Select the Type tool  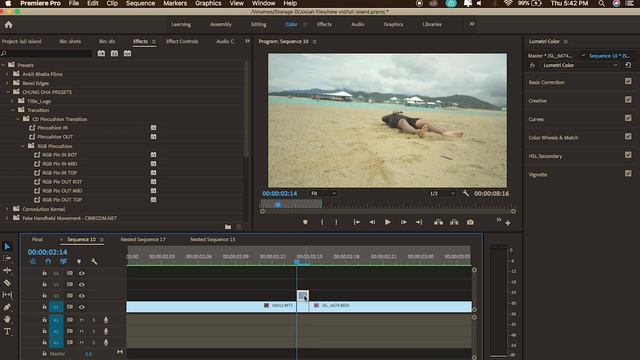7,331
